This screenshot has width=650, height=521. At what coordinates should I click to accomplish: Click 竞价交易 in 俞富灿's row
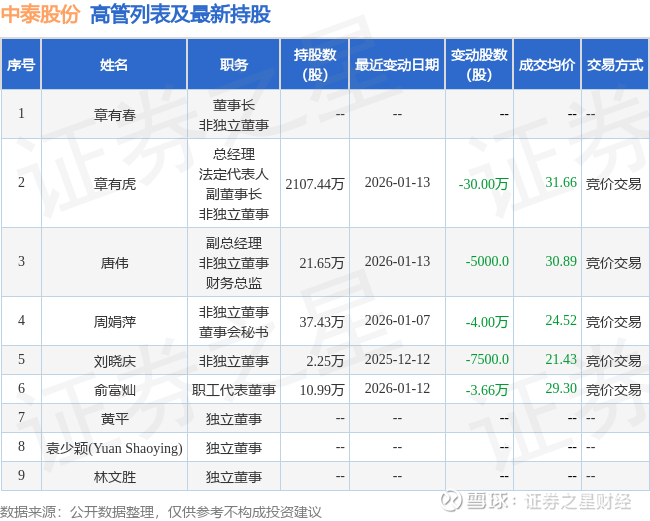[614, 390]
